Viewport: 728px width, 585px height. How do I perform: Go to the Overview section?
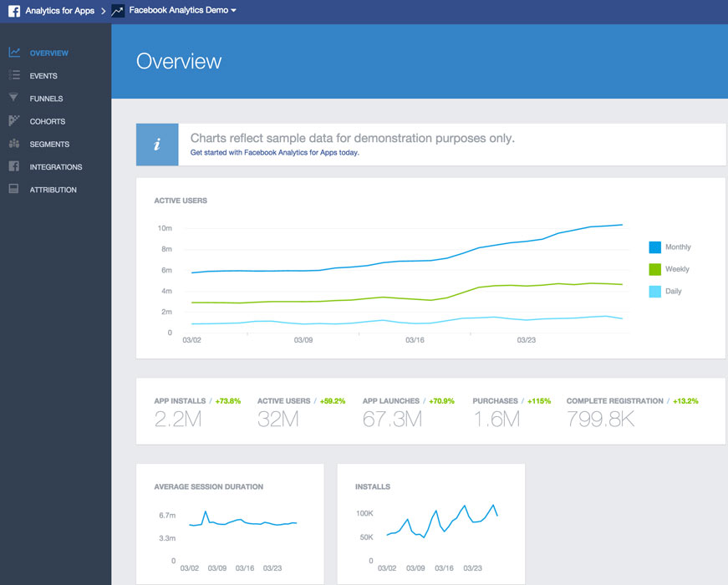coord(48,53)
